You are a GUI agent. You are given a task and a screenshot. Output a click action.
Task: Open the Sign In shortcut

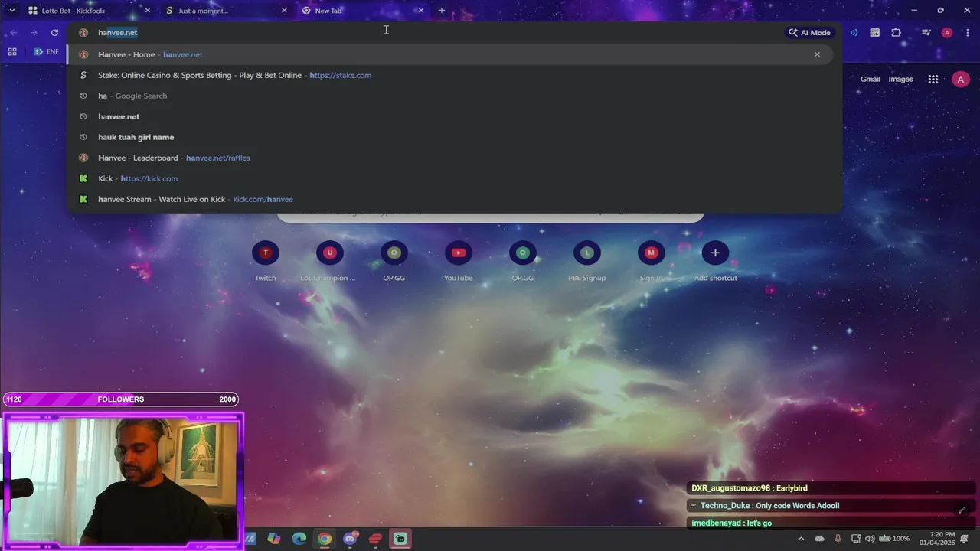click(652, 261)
